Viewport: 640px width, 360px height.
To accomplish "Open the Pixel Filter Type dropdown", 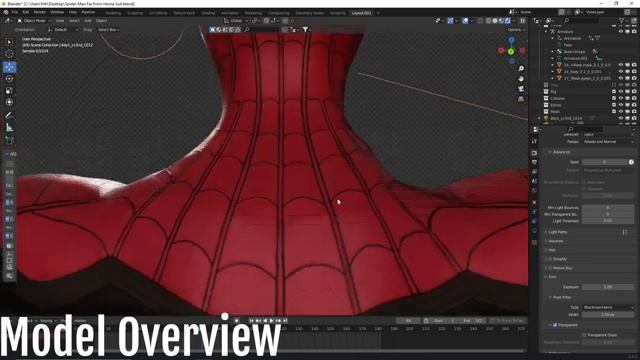I will point(608,307).
